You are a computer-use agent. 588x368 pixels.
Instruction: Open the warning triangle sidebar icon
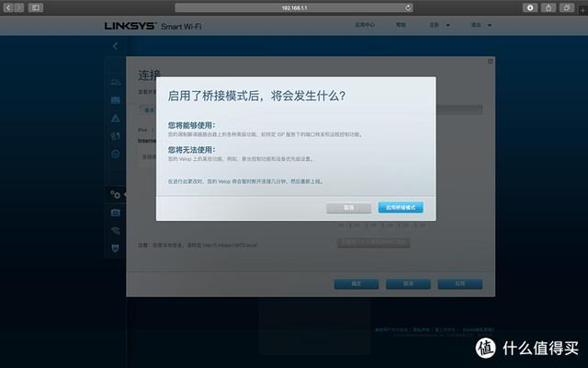(x=116, y=119)
